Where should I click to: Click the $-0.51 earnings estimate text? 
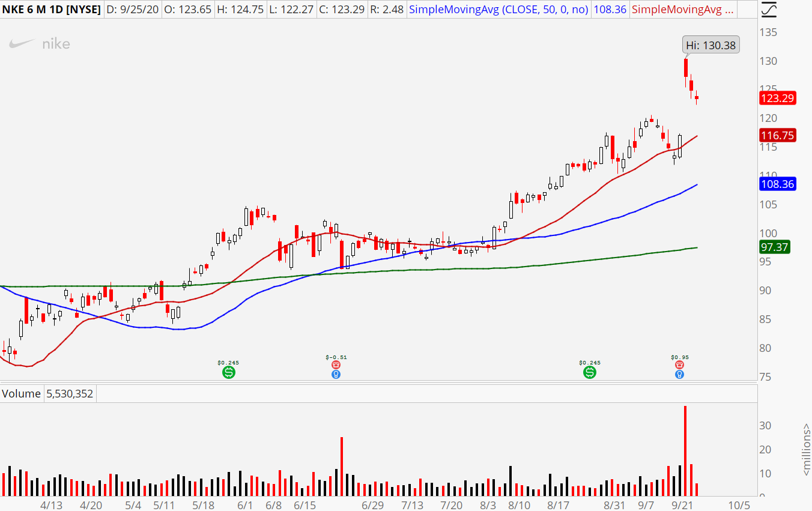point(336,357)
